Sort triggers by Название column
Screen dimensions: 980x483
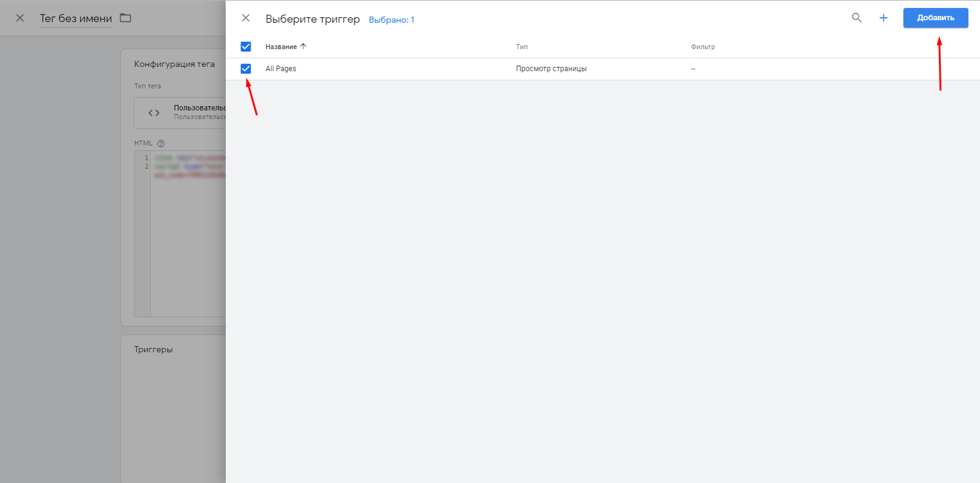(x=281, y=47)
